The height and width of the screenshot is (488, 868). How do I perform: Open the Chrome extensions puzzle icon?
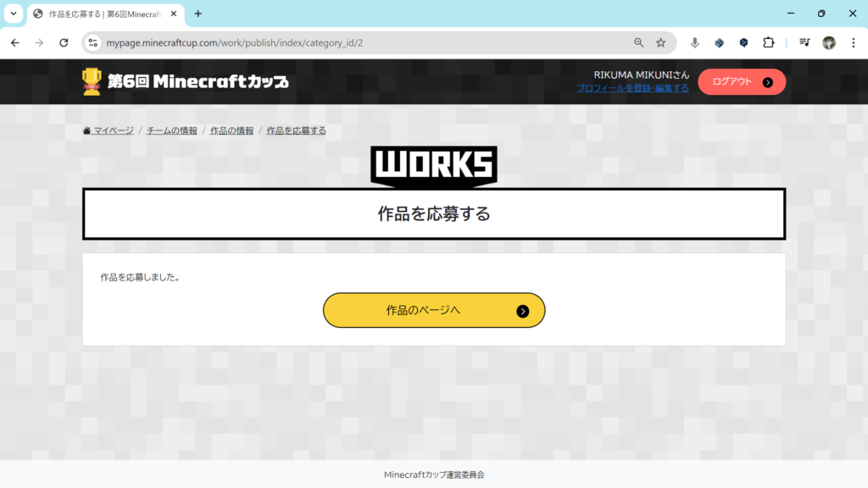[768, 42]
